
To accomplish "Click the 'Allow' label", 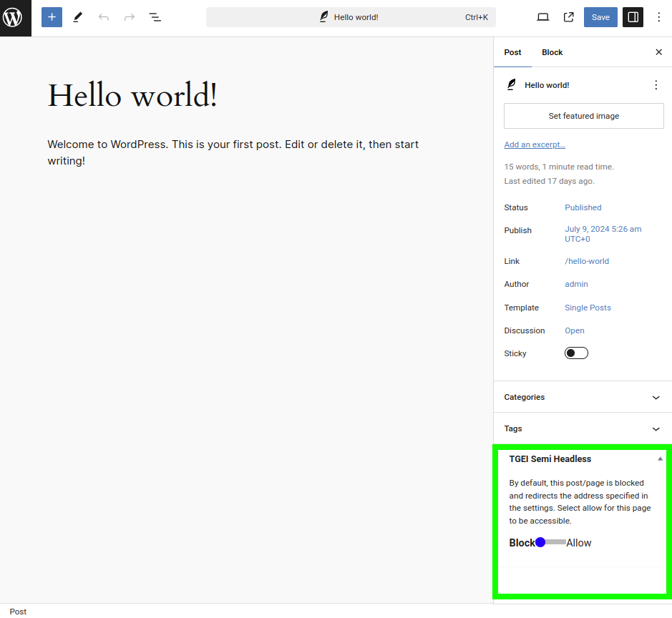I will (578, 543).
